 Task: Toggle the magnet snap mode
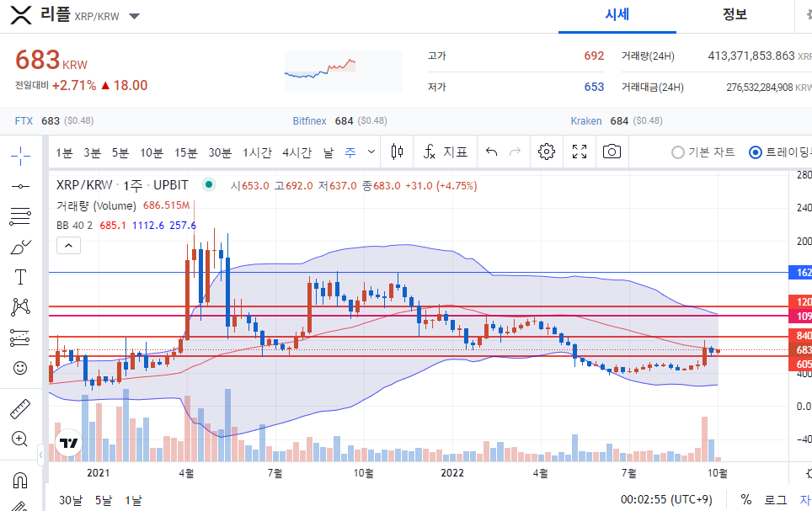pos(19,480)
